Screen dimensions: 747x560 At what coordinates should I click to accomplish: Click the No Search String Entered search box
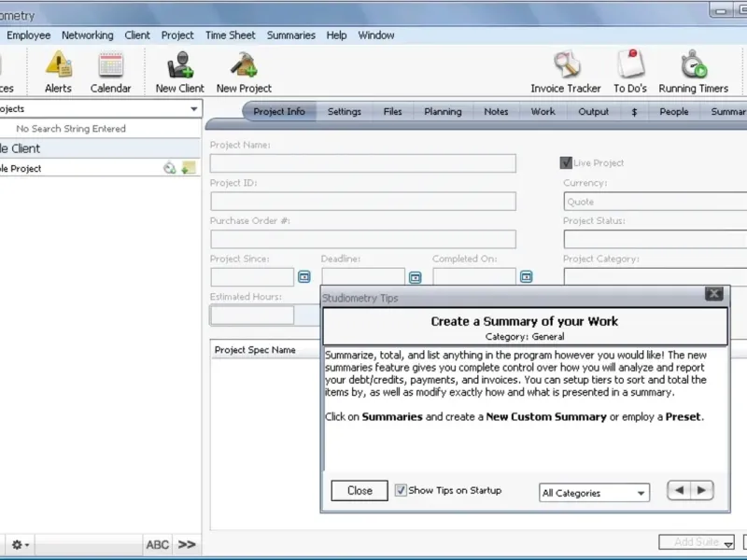[x=100, y=129]
